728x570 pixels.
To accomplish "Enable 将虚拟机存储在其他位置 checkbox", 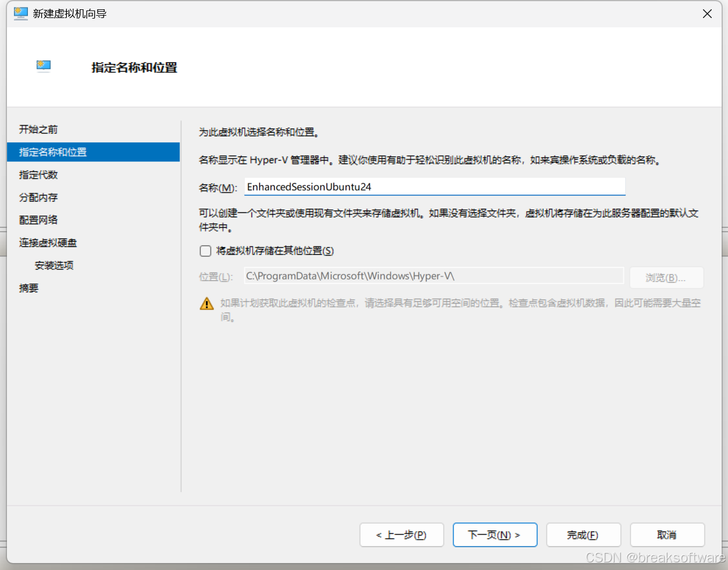I will [205, 251].
